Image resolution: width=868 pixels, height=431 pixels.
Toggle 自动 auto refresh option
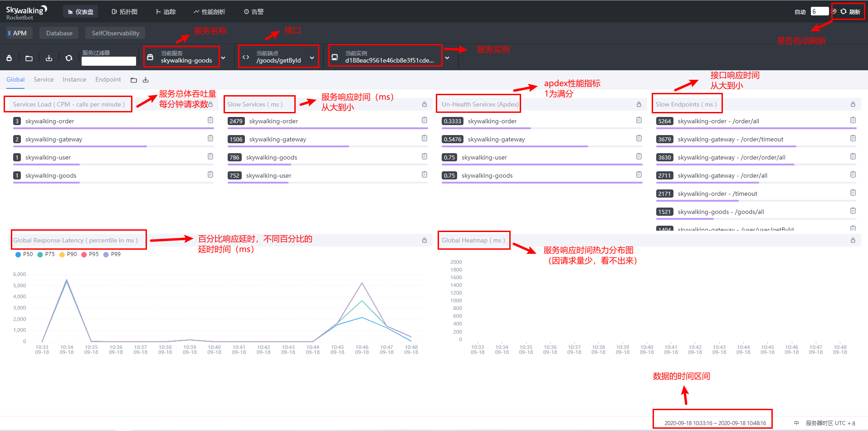[x=800, y=12]
